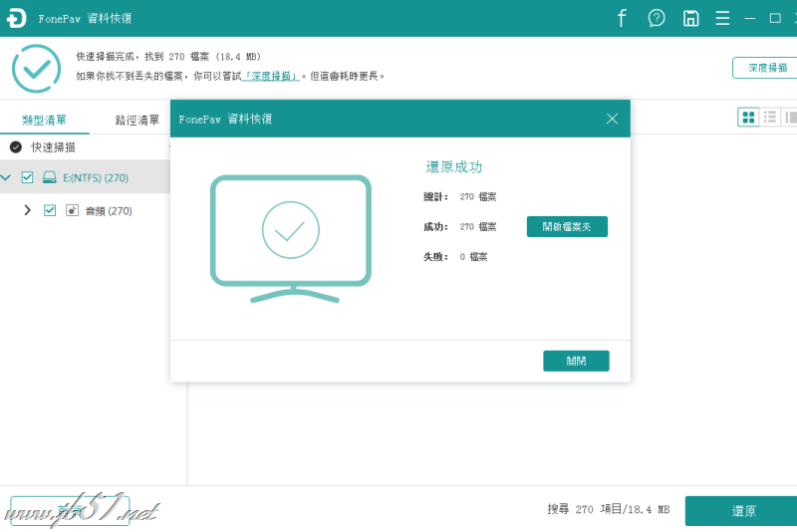This screenshot has width=797, height=532.
Task: Click the audio category icon
Action: tap(72, 210)
